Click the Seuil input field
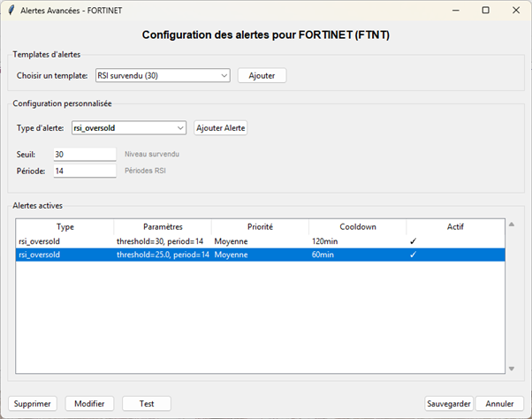 pyautogui.click(x=85, y=154)
